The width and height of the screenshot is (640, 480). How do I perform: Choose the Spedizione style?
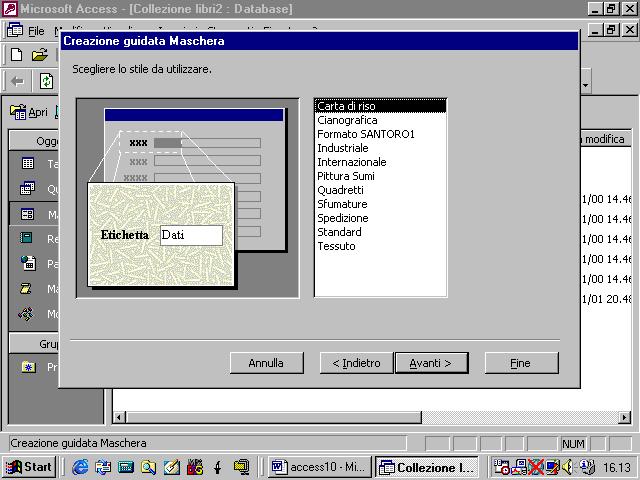click(x=380, y=218)
